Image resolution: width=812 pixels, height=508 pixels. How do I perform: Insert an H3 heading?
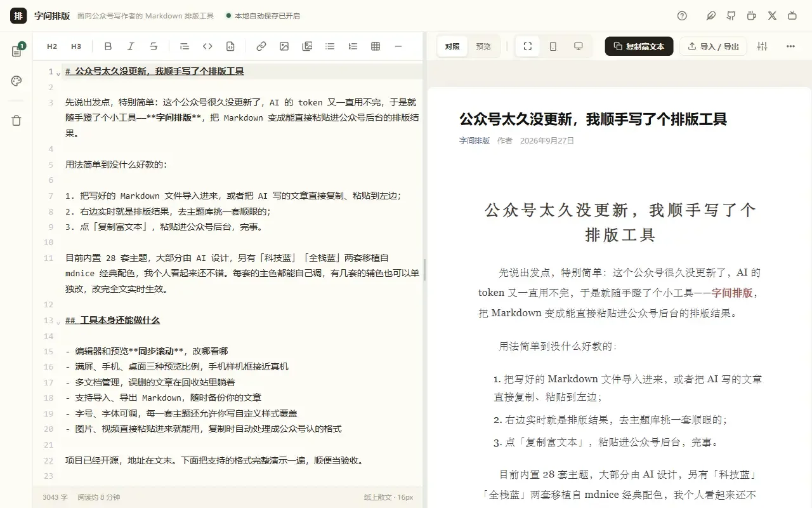pyautogui.click(x=76, y=46)
